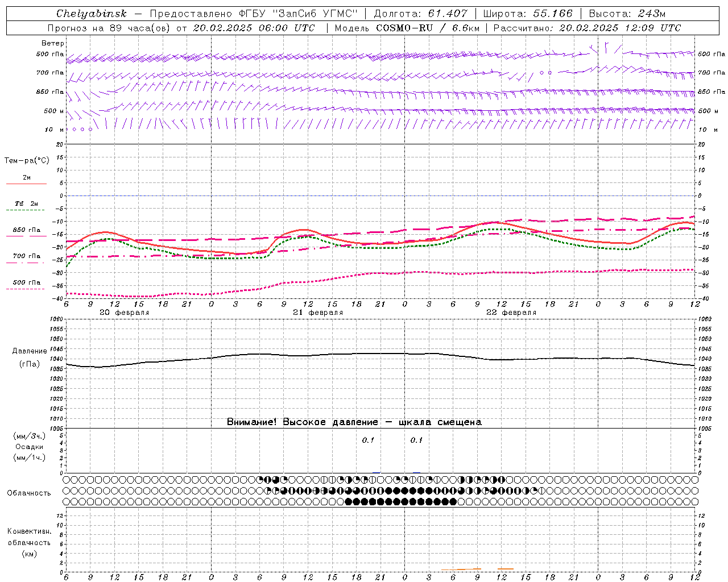This screenshot has height=582, width=728.
Task: Click warning "Внимание! Высокое давление – шкала смещена"
Action: [354, 422]
